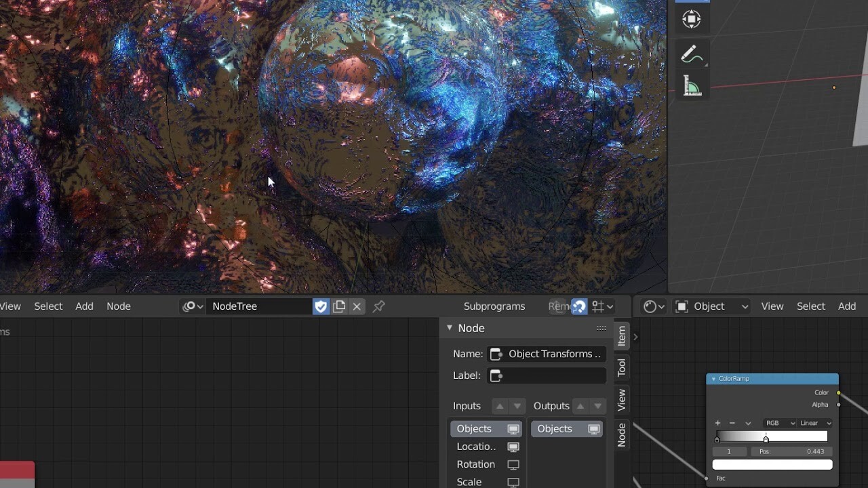This screenshot has height=488, width=868.
Task: Click the unlink X next to NodeTree name
Action: coord(357,306)
